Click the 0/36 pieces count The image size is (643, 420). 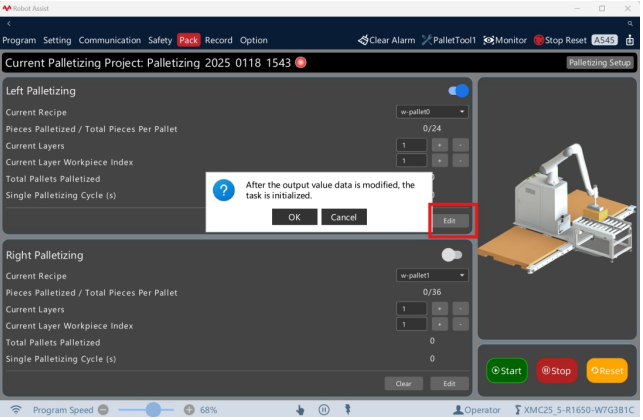coord(432,292)
